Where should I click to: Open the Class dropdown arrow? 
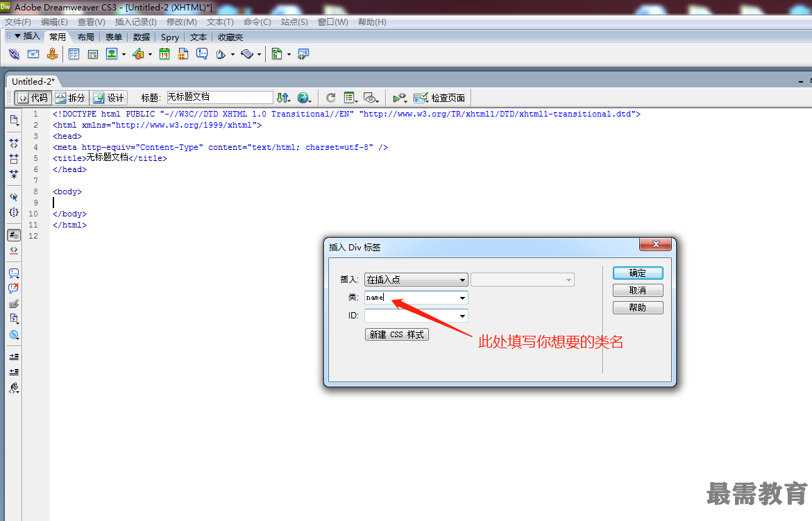coord(462,298)
